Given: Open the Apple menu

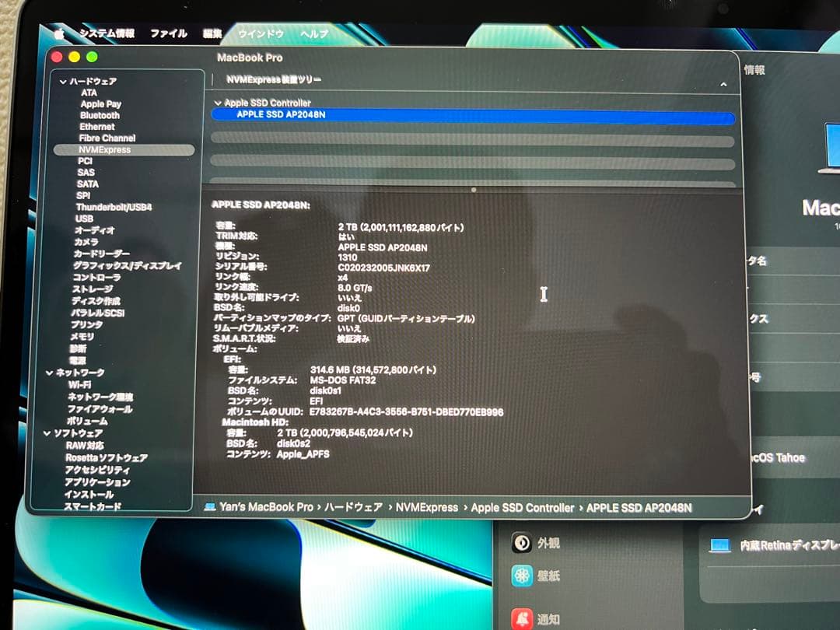Looking at the screenshot, I should (58, 33).
